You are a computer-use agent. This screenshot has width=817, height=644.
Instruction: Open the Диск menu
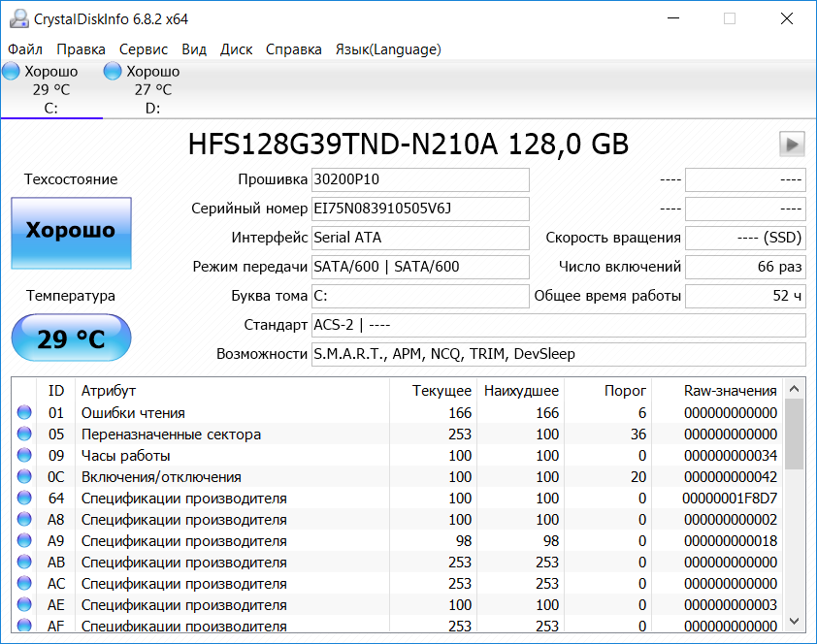(x=236, y=49)
